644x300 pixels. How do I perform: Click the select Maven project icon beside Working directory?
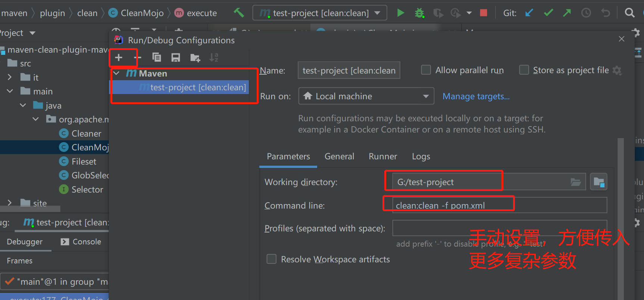click(x=599, y=182)
